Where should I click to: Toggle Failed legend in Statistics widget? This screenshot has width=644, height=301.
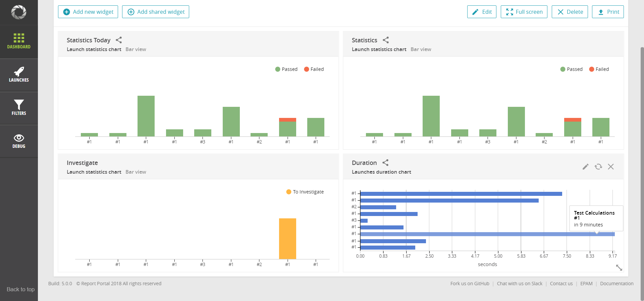(599, 69)
